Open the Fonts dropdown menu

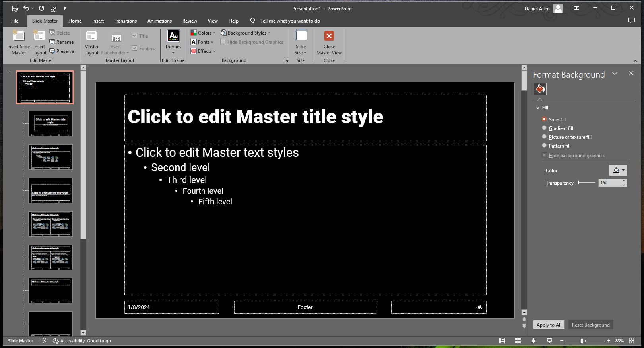202,42
